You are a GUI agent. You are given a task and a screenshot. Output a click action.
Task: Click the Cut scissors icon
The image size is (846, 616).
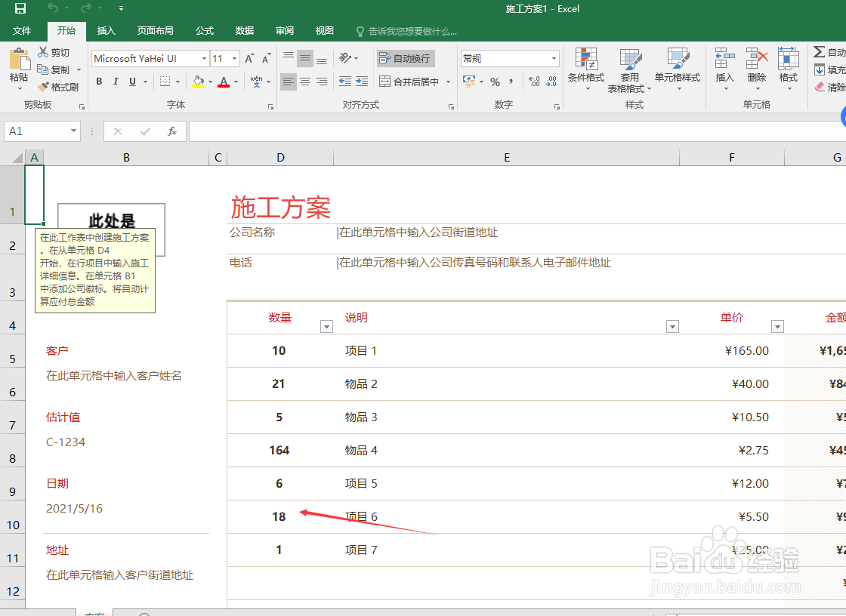tap(43, 52)
